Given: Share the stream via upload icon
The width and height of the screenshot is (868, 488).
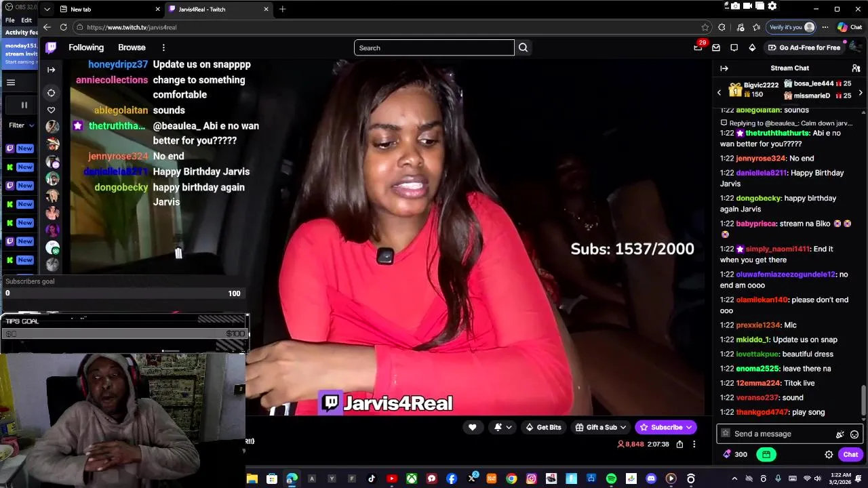Looking at the screenshot, I should pyautogui.click(x=679, y=445).
